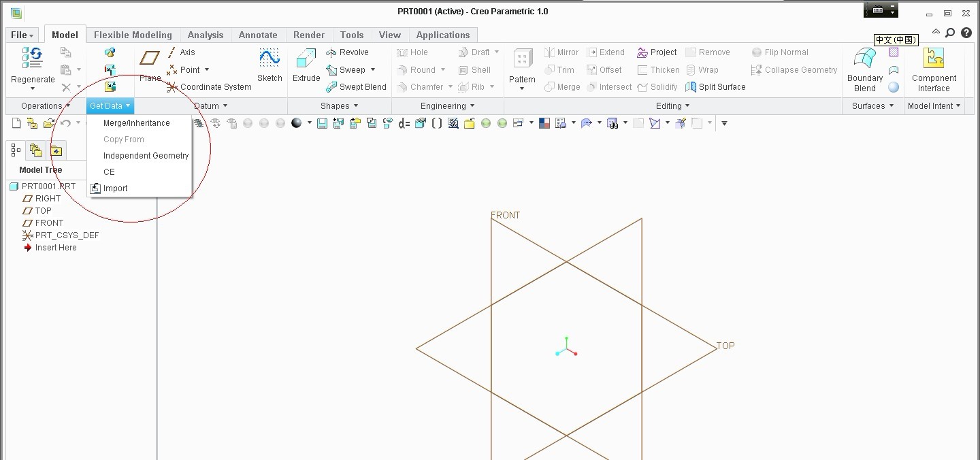Choose Import from the Get Data menu

pos(115,188)
